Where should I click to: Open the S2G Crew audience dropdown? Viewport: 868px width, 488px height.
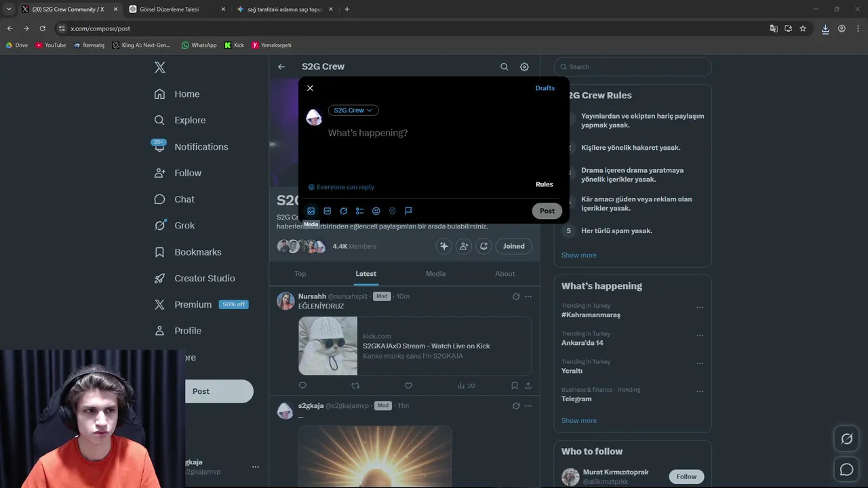[x=353, y=110]
